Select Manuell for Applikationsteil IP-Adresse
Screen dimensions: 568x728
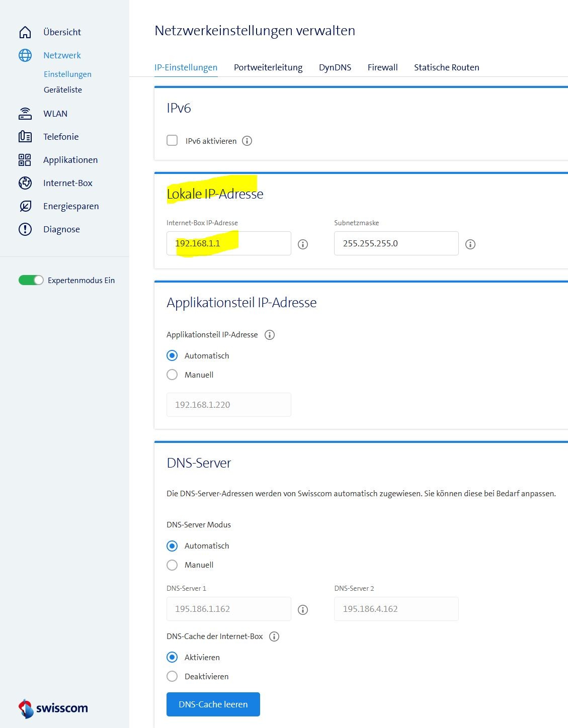[x=172, y=375]
